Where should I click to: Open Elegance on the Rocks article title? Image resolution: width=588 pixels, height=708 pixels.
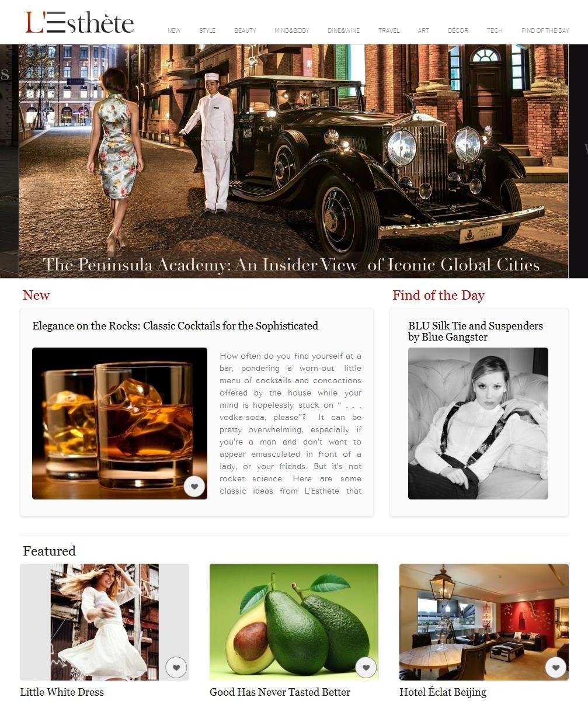pyautogui.click(x=175, y=326)
